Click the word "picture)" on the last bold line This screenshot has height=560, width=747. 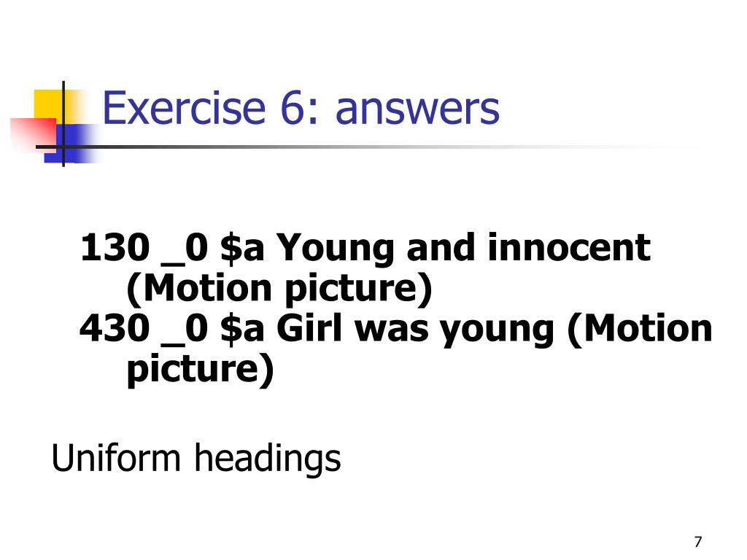click(x=201, y=370)
